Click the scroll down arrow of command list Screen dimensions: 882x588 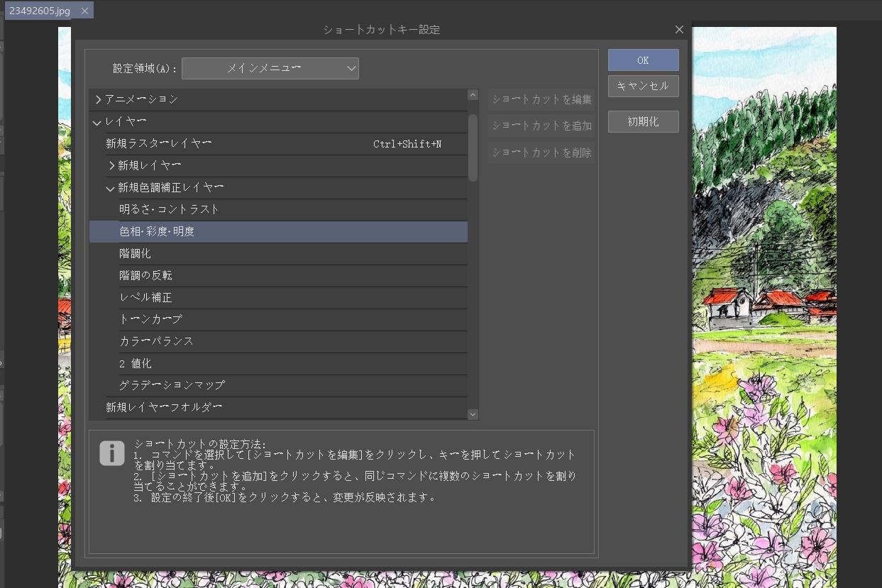473,414
